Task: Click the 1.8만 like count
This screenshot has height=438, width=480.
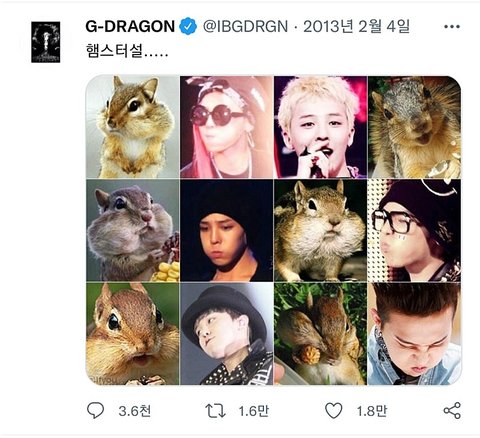Action: click(x=372, y=411)
